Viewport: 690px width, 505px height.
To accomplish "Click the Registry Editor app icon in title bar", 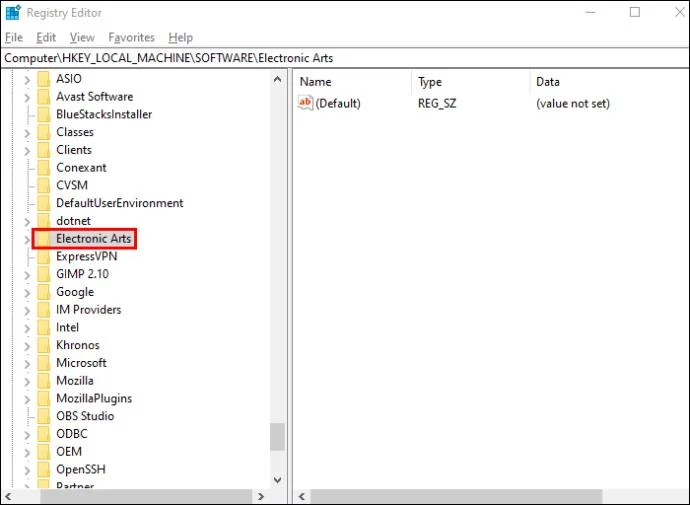I will [12, 13].
